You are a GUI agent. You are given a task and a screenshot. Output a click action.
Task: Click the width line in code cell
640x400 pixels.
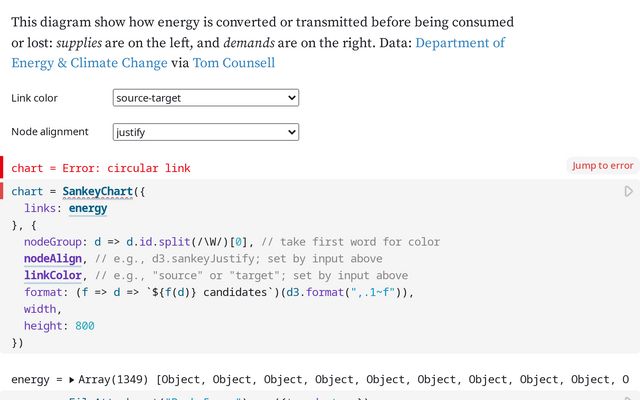(44, 310)
